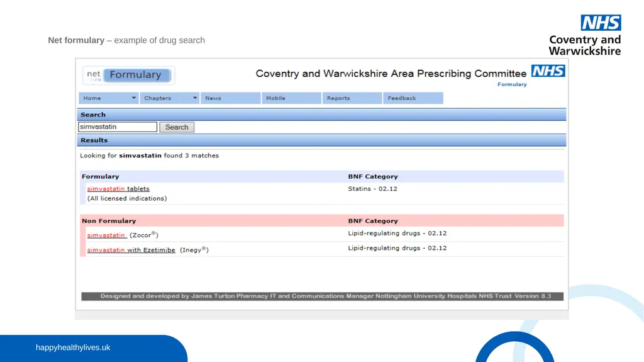Open the simvastatin with Ezetimibe link
The width and height of the screenshot is (644, 362).
pyautogui.click(x=131, y=250)
